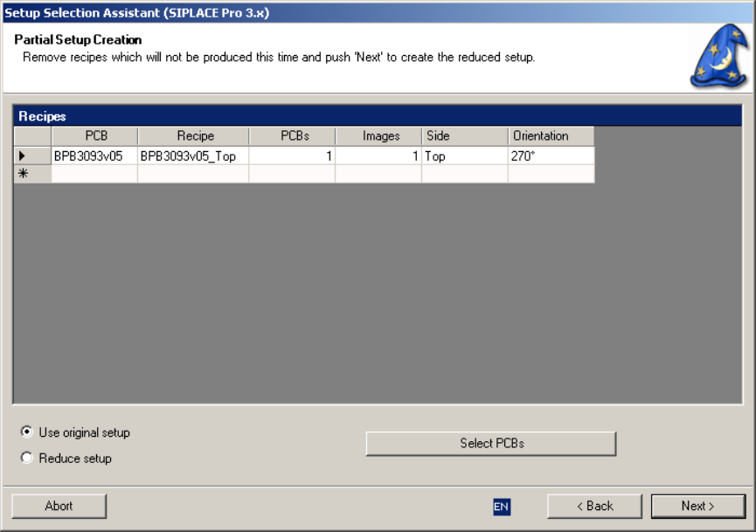Viewport: 756px width, 532px height.
Task: Click the Orientation column header
Action: pyautogui.click(x=551, y=136)
